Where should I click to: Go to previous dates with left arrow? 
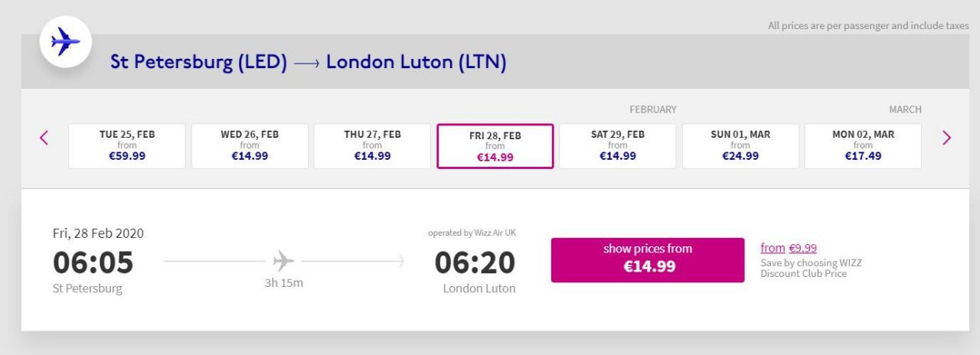click(x=44, y=138)
